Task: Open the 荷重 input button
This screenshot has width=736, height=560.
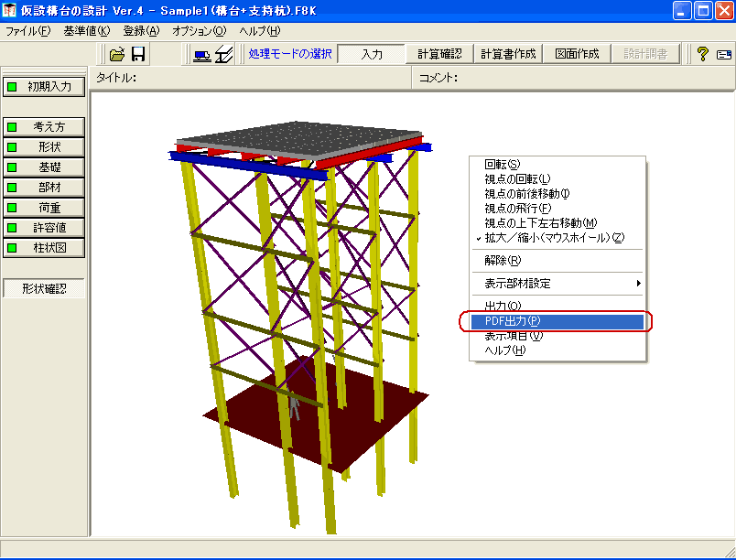Action: pyautogui.click(x=44, y=208)
